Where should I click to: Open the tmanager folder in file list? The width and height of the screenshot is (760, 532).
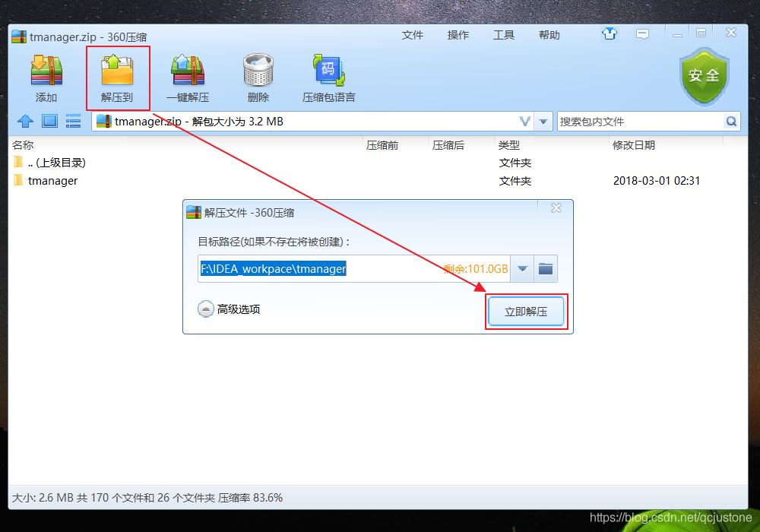click(54, 181)
